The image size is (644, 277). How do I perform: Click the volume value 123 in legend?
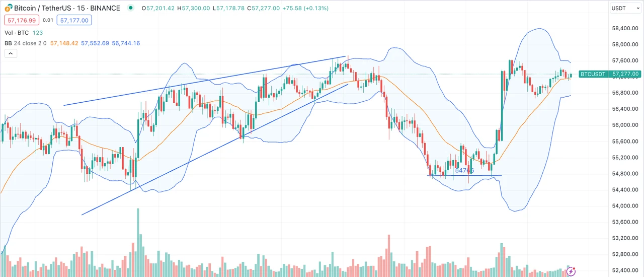(x=38, y=32)
